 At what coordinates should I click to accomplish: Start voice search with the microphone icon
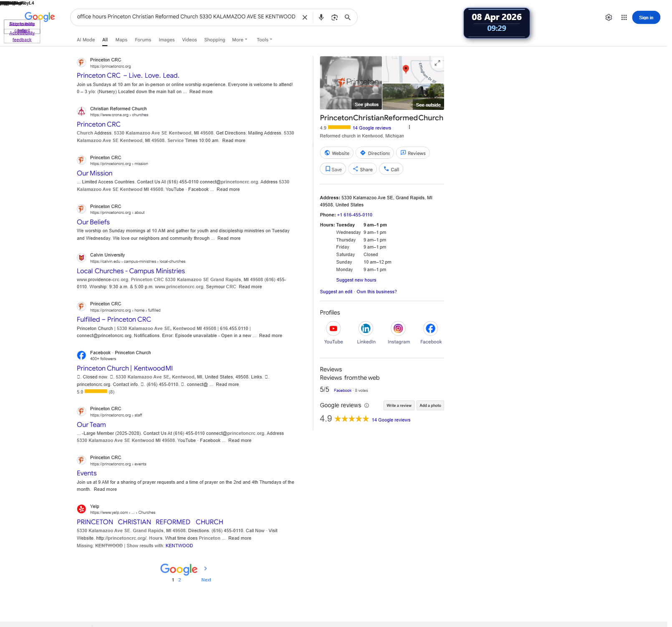pos(321,18)
